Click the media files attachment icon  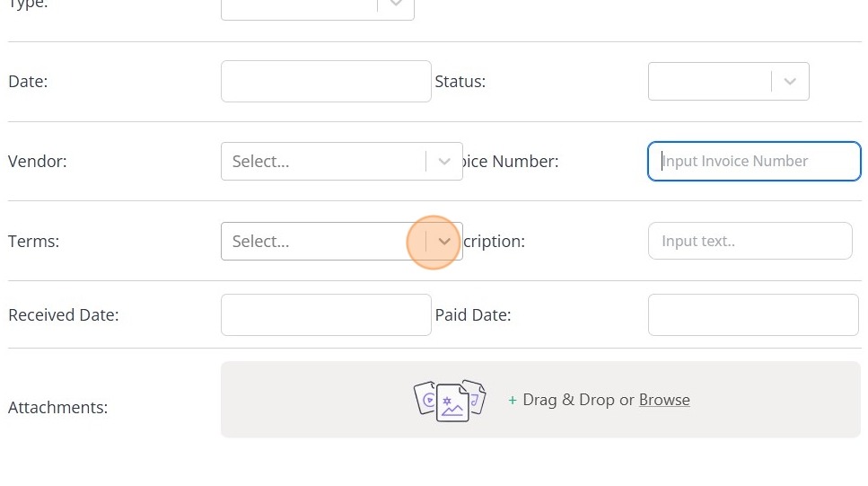449,400
